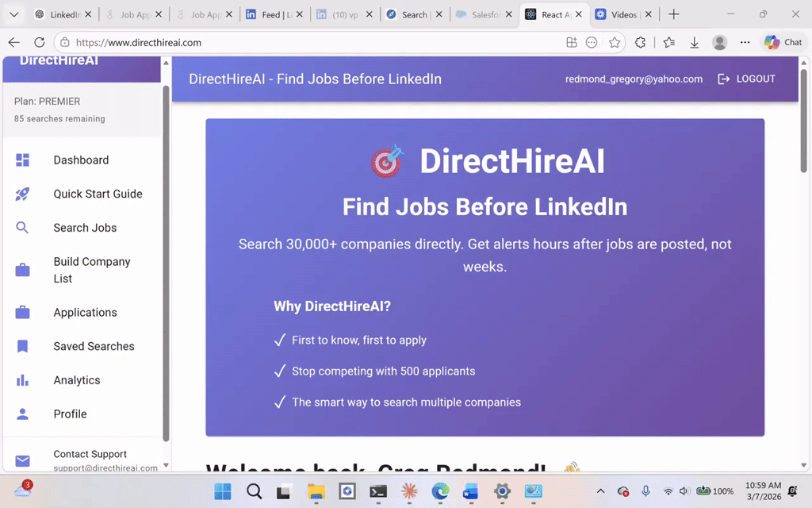The height and width of the screenshot is (508, 812).
Task: Expand the browser Settings and more menu
Action: tap(745, 43)
